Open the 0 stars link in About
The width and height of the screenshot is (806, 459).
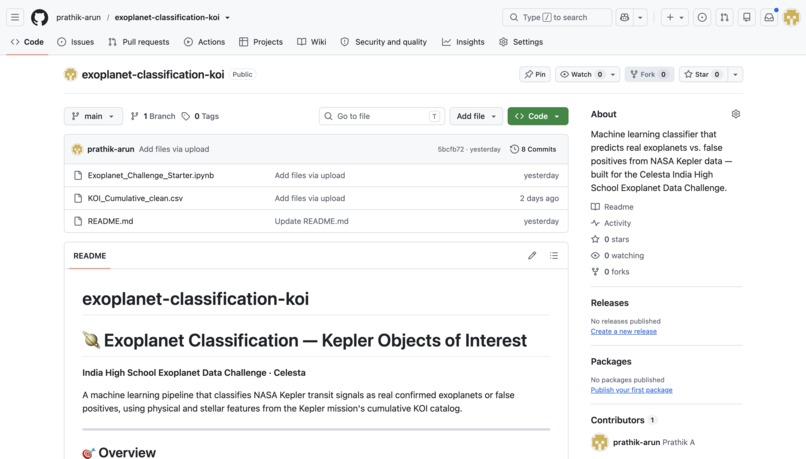pyautogui.click(x=610, y=239)
